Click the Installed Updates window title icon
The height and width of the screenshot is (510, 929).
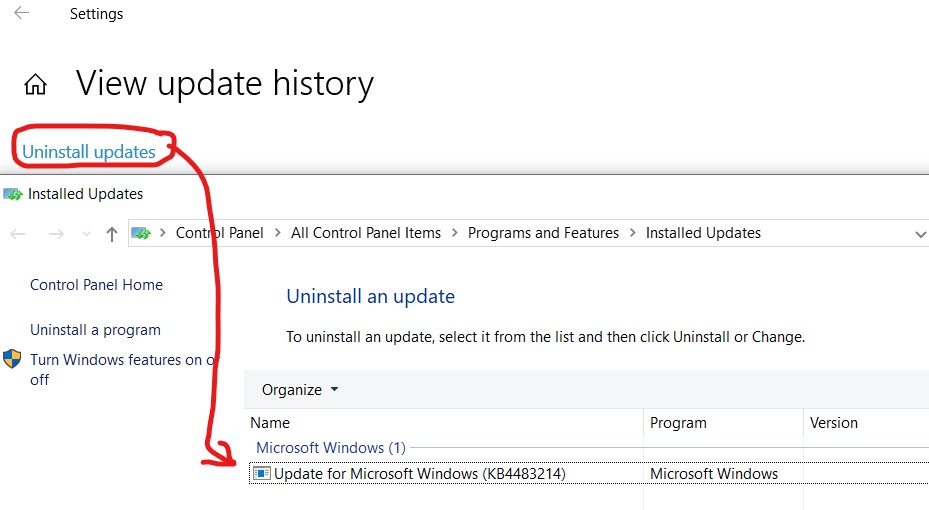[12, 194]
